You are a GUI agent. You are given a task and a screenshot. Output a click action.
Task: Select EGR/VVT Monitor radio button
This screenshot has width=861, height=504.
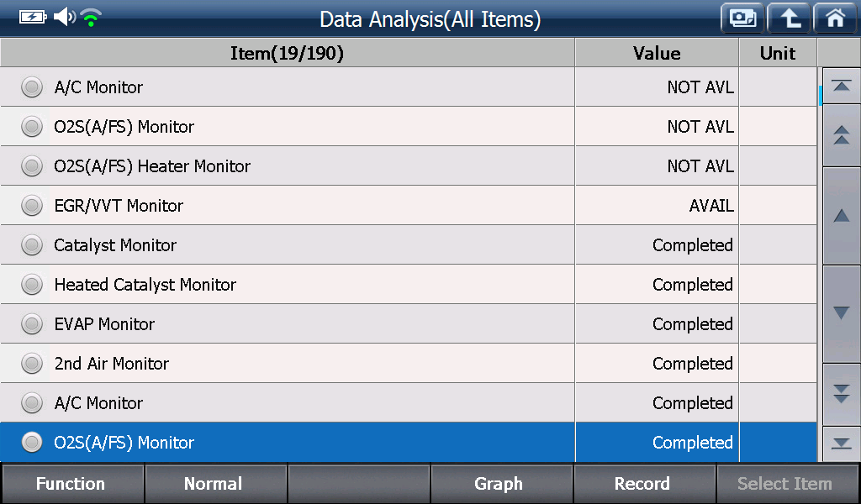(32, 206)
